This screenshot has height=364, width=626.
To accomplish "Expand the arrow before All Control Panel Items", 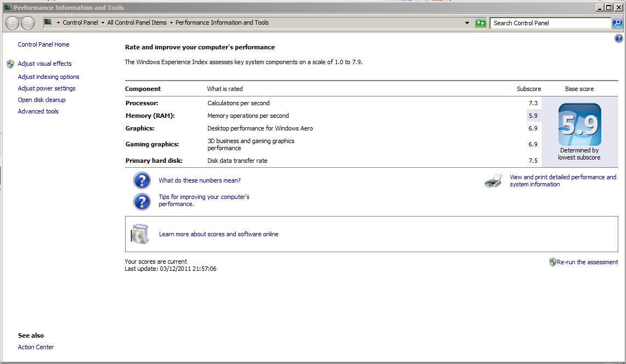I will click(x=103, y=23).
